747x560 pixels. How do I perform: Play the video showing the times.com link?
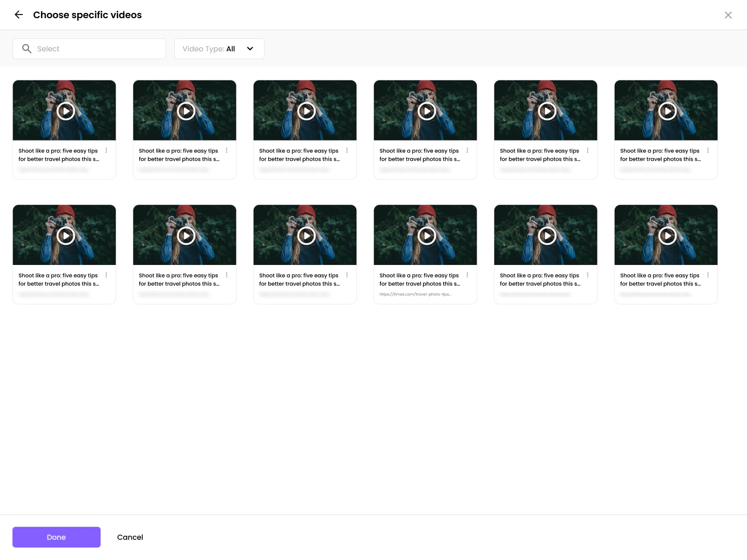tap(427, 235)
